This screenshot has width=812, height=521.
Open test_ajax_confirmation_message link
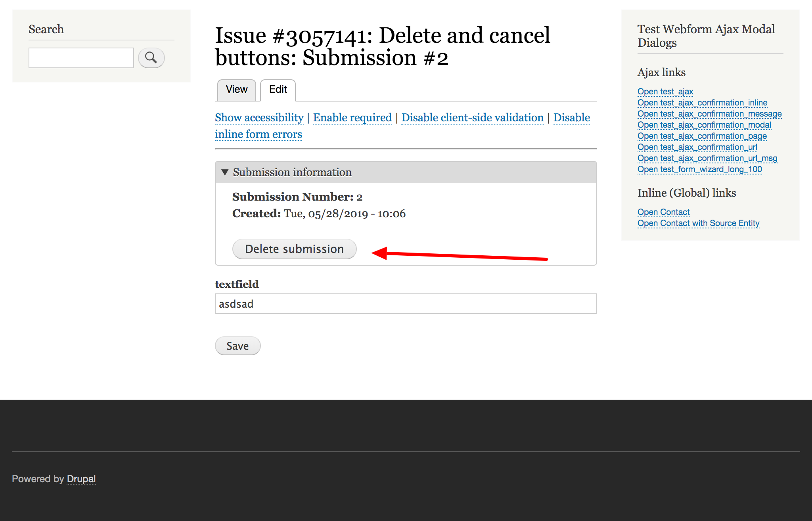(x=709, y=114)
